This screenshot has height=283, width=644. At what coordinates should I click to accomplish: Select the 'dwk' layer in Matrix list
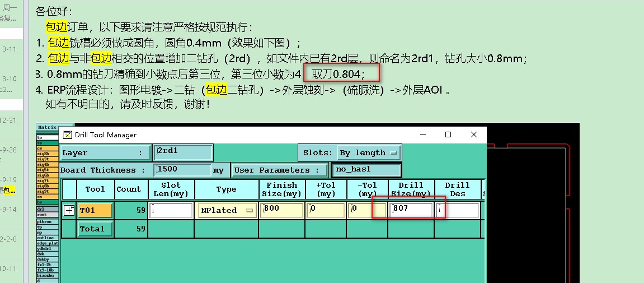pyautogui.click(x=47, y=254)
